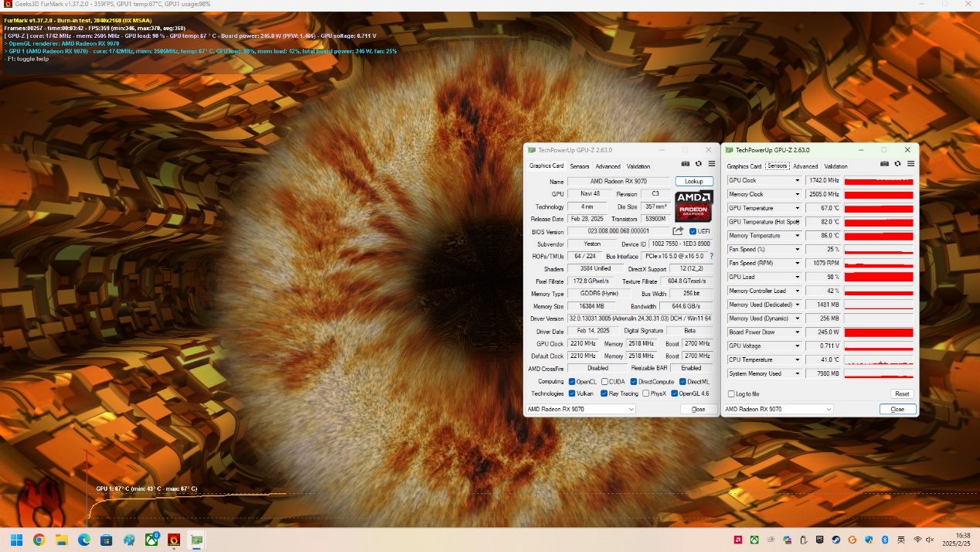Open the Fan Speed (%) sensor dropdown
The height and width of the screenshot is (552, 980).
pyautogui.click(x=798, y=250)
